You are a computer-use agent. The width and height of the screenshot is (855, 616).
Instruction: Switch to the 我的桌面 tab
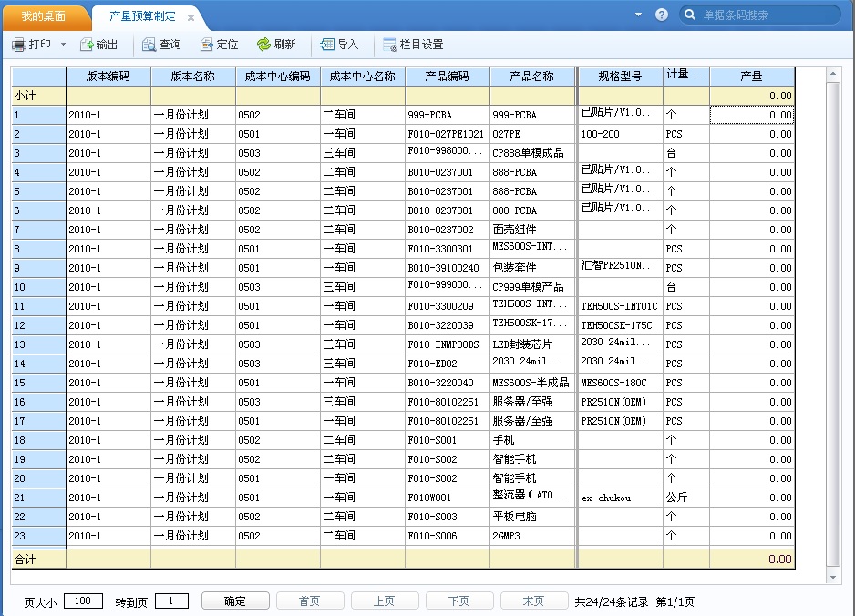click(x=44, y=16)
